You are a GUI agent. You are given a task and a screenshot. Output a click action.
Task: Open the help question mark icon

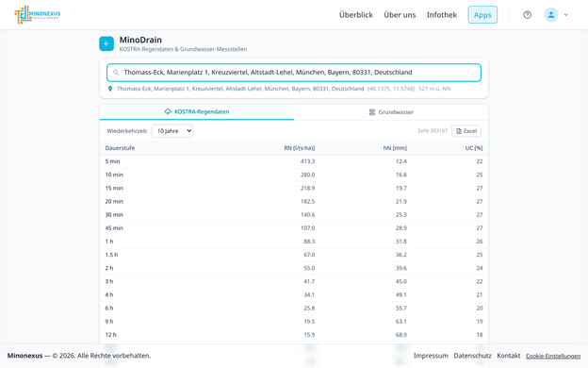pos(528,15)
